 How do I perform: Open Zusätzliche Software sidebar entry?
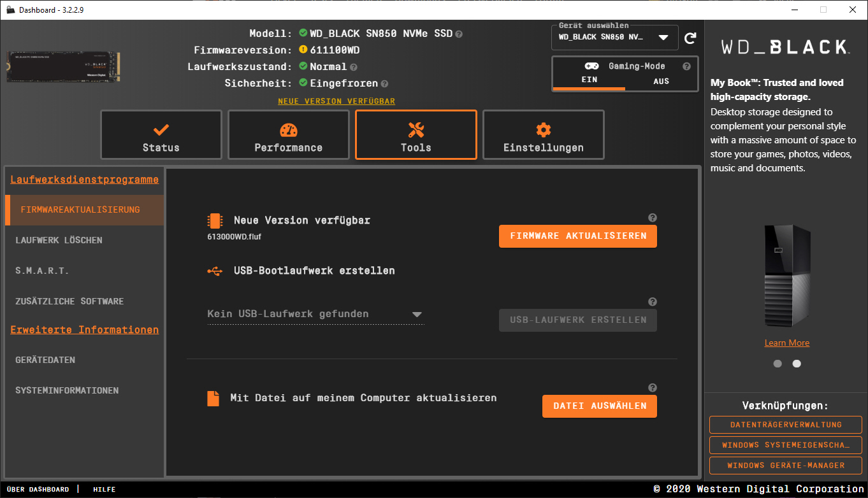(84, 301)
